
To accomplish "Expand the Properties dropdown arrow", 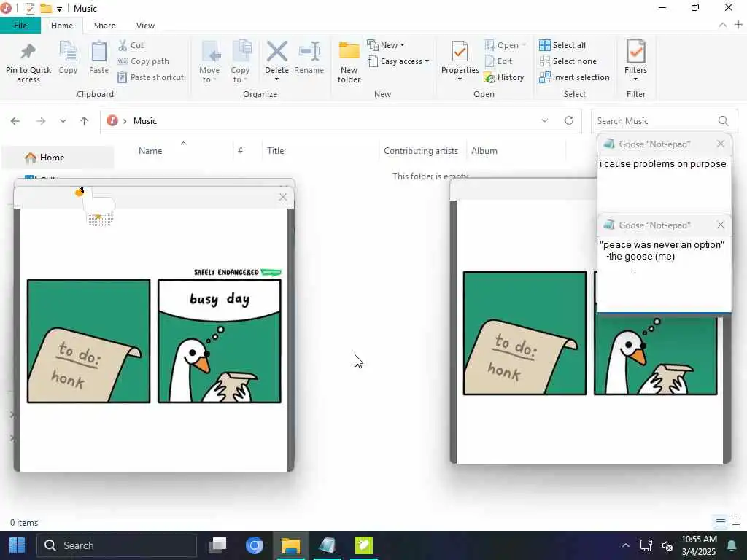I will (x=460, y=79).
